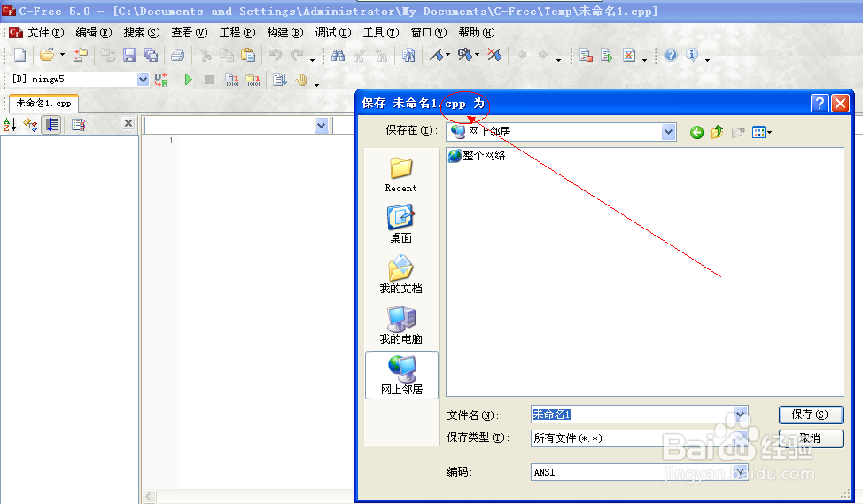Open the mingw5 compiler dropdown

tap(143, 80)
